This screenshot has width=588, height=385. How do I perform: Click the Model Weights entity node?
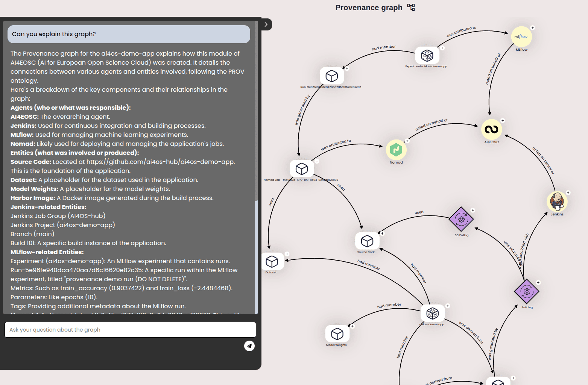337,333
